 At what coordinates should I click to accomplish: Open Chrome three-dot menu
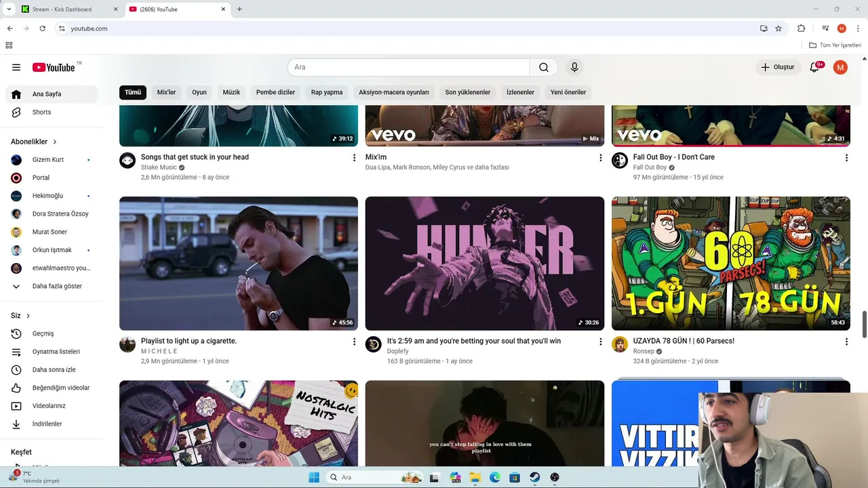(x=858, y=28)
